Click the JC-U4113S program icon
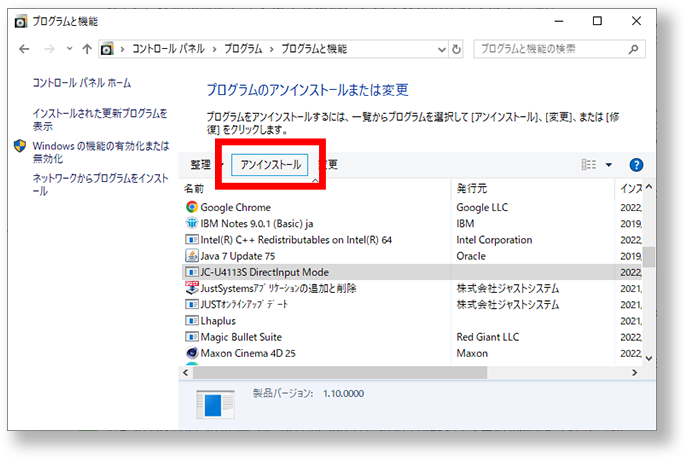 click(x=192, y=272)
